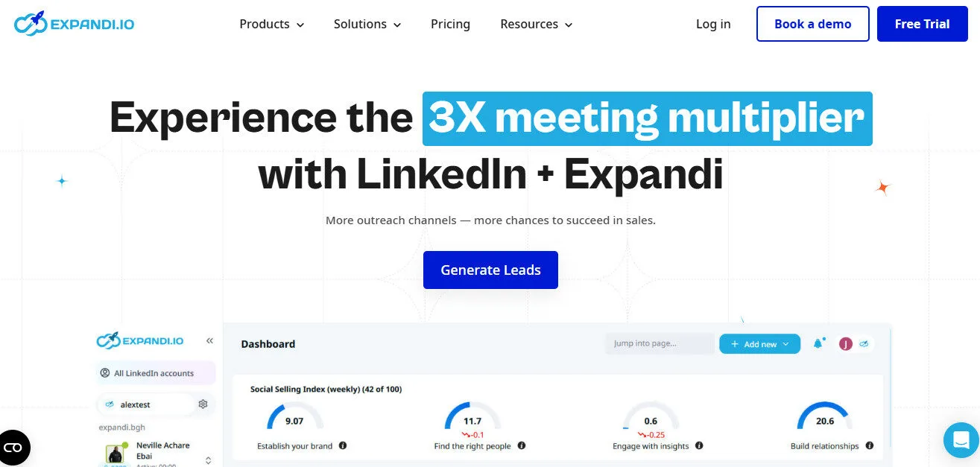Click the info icon beside Build relationships
The image size is (980, 467).
(x=870, y=445)
